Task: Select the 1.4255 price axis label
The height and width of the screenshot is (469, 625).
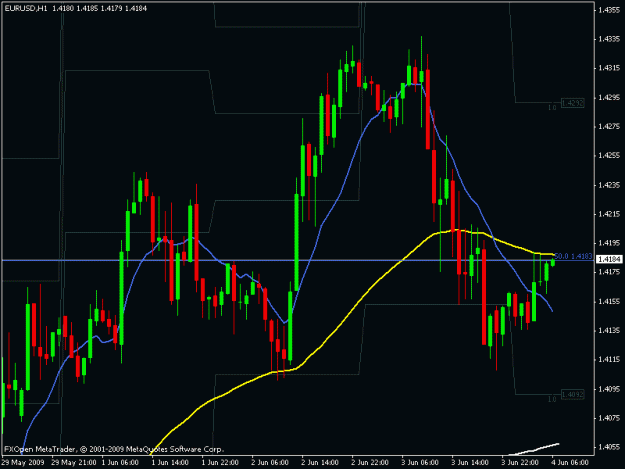Action: click(609, 156)
